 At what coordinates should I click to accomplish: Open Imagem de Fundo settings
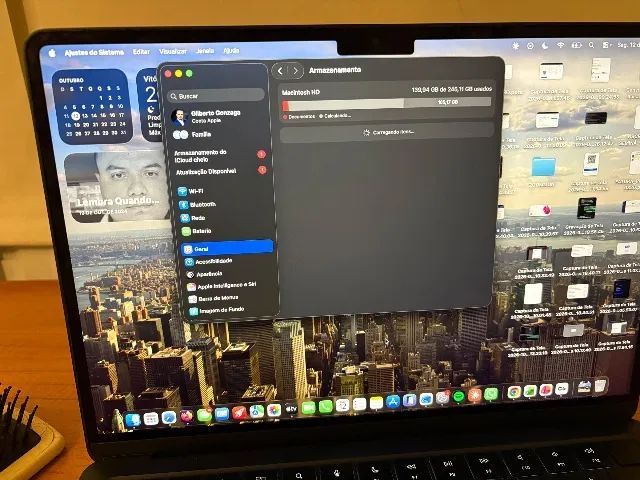pyautogui.click(x=216, y=311)
